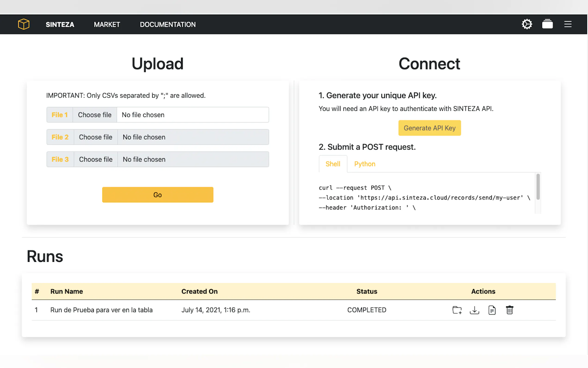588x368 pixels.
Task: Click the add-folder icon in run row
Action: click(457, 310)
